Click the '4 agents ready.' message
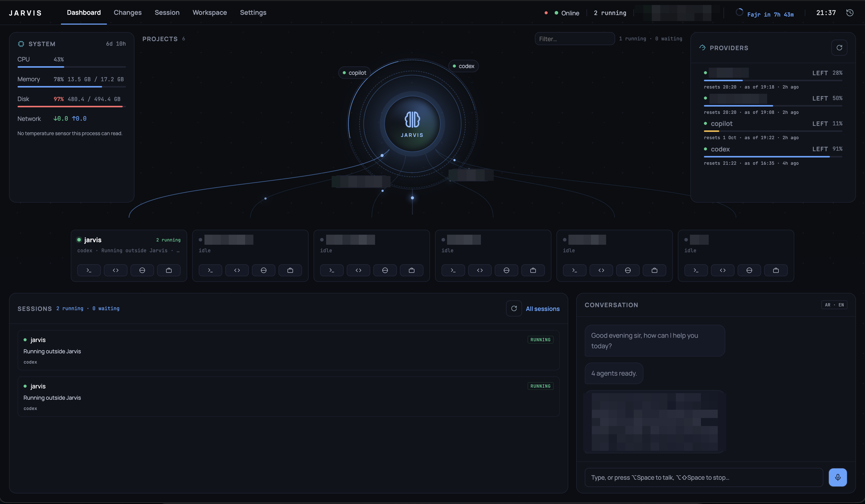Viewport: 865px width, 504px height. tap(614, 373)
